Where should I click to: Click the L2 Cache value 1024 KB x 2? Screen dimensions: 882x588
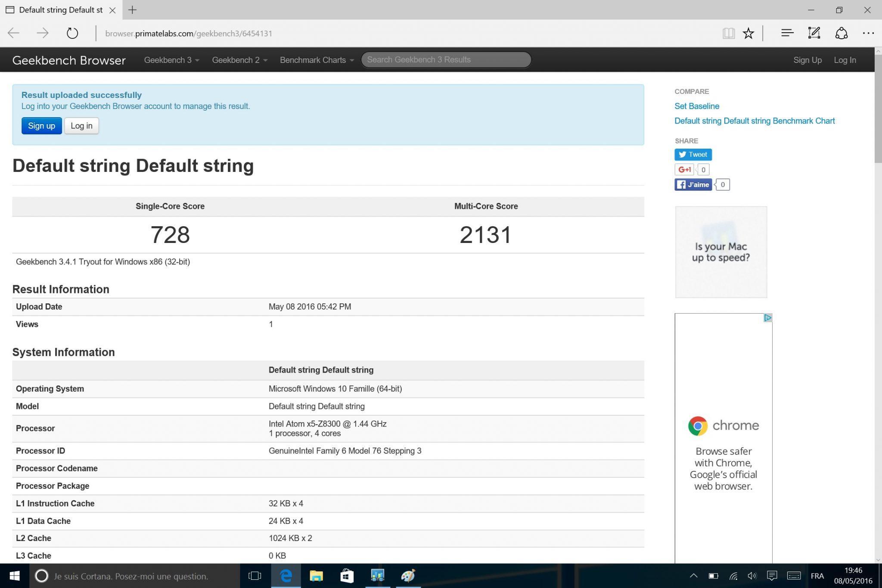click(290, 538)
